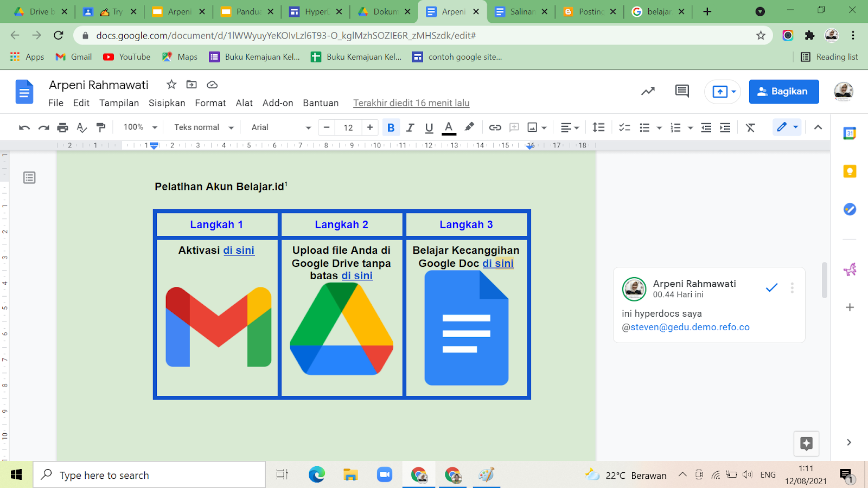
Task: Get add-ons with side panel plus icon
Action: [850, 307]
